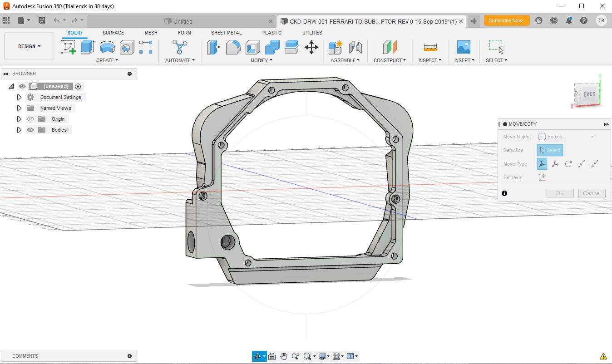Select the Rotate move type icon

pos(568,164)
